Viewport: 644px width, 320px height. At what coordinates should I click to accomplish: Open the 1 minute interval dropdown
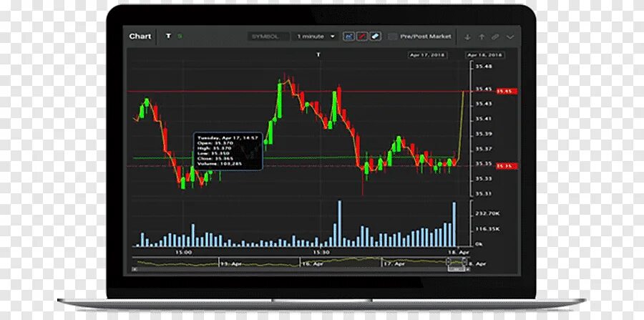click(316, 37)
